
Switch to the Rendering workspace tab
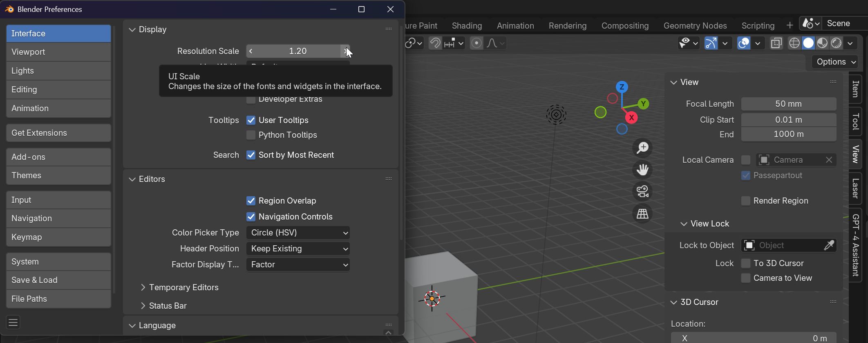coord(568,25)
